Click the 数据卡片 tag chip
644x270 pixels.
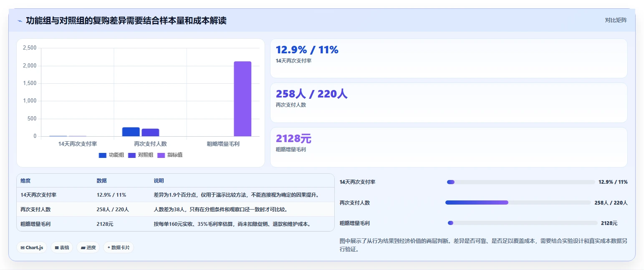119,247
